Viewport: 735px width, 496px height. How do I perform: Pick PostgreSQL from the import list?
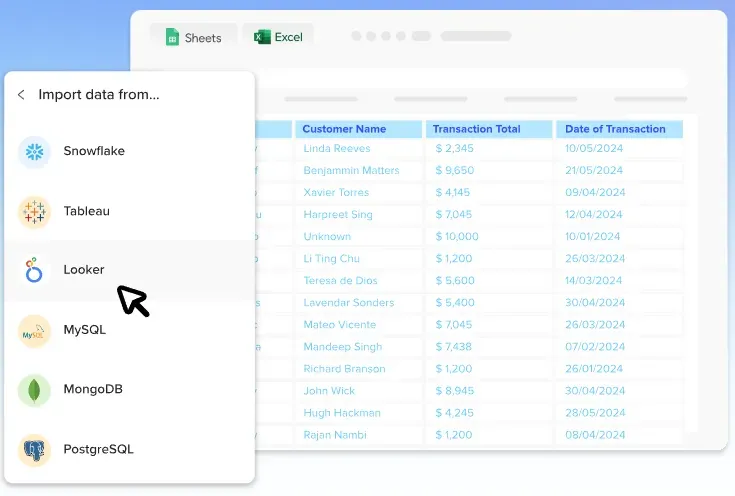tap(129, 450)
